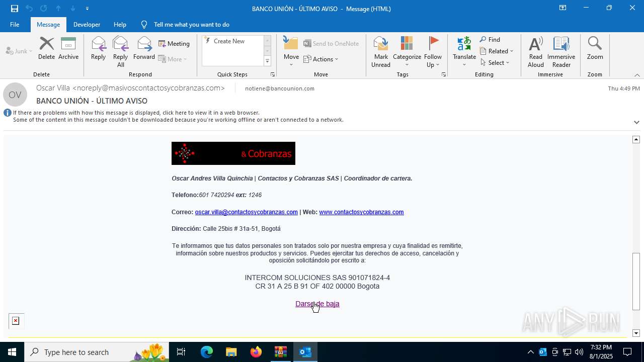The width and height of the screenshot is (644, 362).
Task: Click the Contactos & Cobranzas banner image
Action: (233, 153)
